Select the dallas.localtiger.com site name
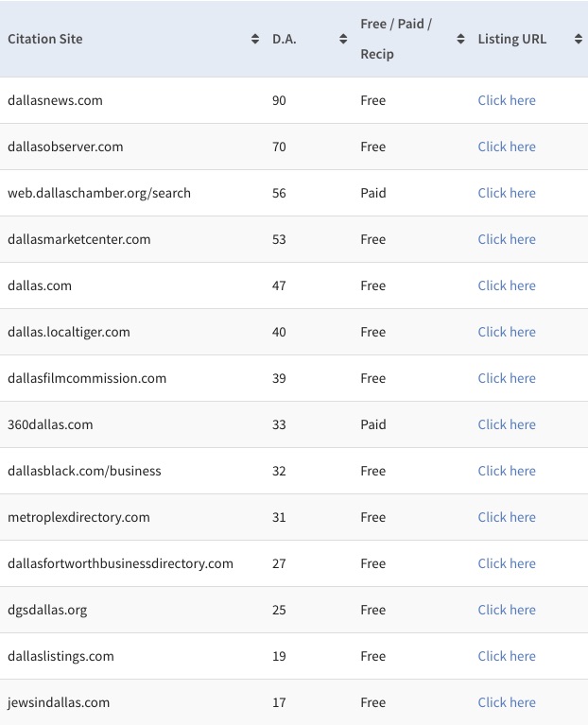588x725 pixels. pyautogui.click(x=69, y=332)
